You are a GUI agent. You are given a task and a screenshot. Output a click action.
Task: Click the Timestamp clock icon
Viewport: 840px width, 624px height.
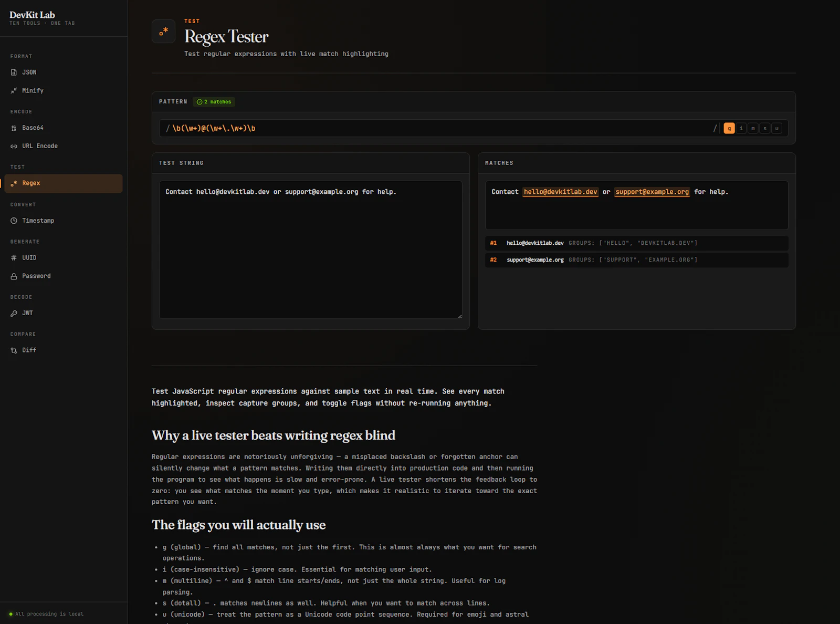coord(14,221)
